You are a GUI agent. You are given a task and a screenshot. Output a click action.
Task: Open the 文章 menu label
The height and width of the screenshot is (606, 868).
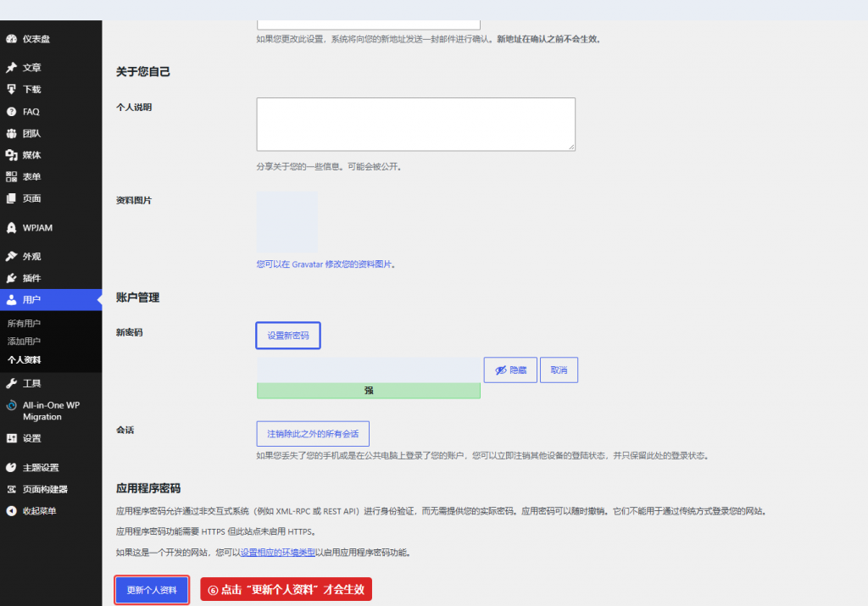[31, 68]
